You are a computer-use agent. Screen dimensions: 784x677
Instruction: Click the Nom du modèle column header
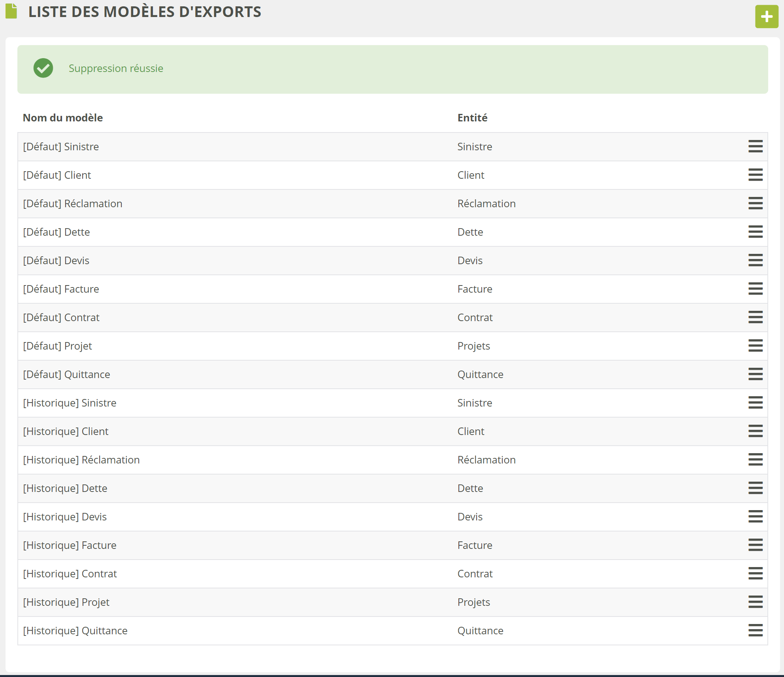click(x=63, y=118)
